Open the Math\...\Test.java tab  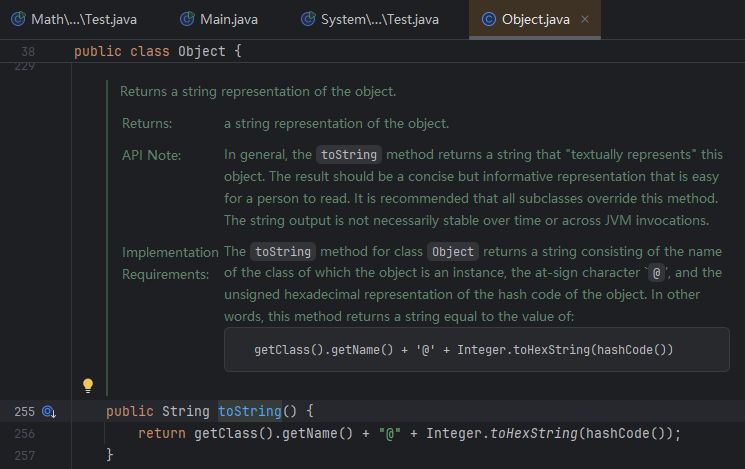tap(86, 19)
